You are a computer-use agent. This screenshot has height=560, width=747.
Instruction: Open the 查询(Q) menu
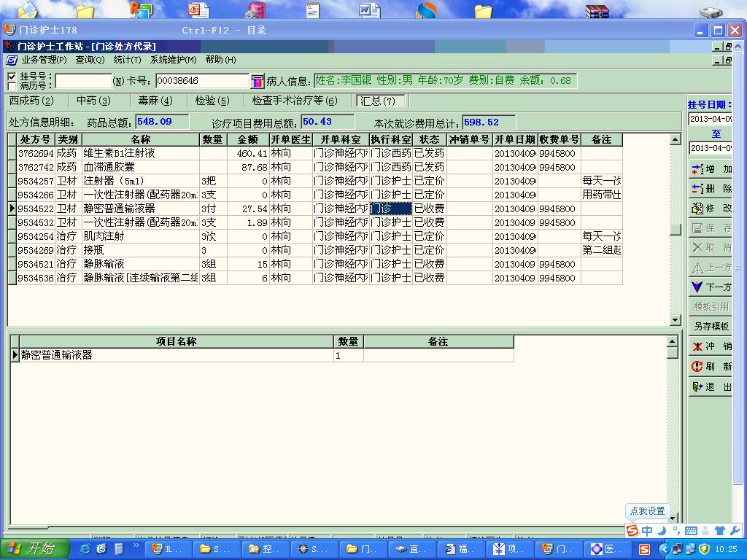pos(90,60)
